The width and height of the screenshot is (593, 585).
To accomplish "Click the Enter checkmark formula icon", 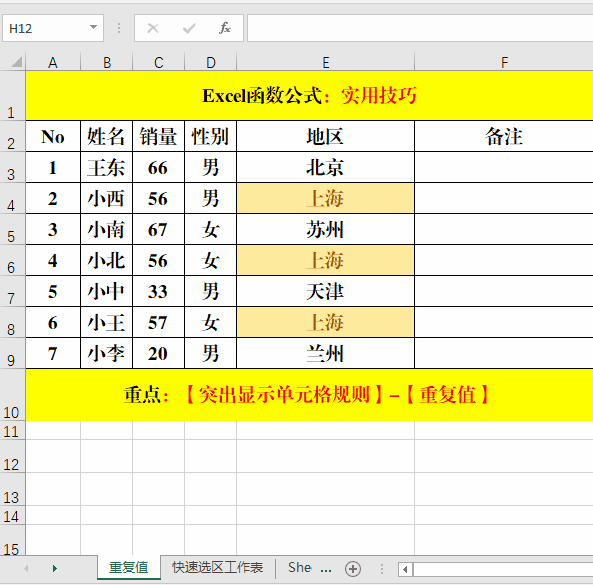I will pyautogui.click(x=189, y=28).
